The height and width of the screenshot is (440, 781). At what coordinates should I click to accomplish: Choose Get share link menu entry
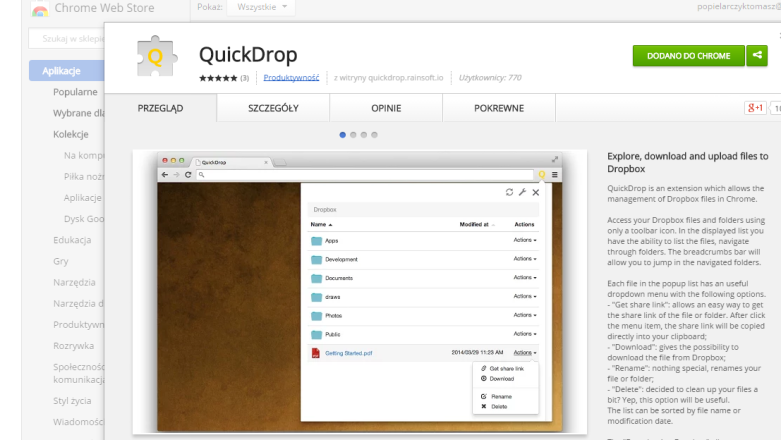tap(506, 369)
